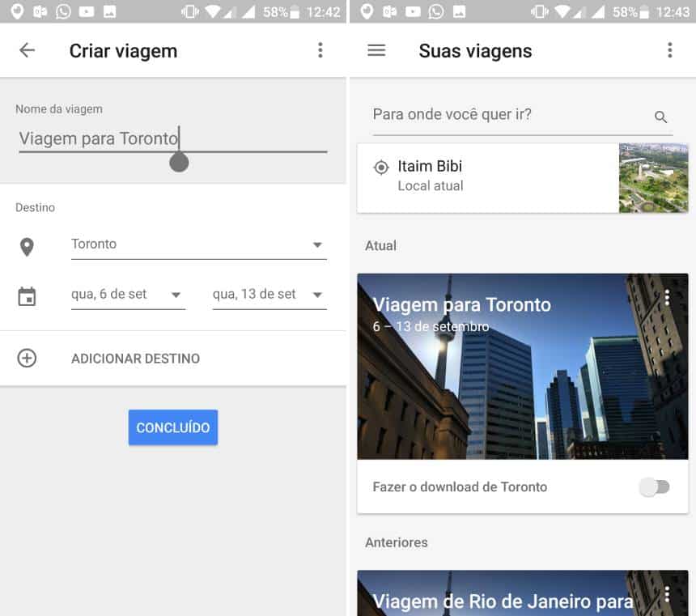Toggle Fazer o download de Toronto switch
Image resolution: width=696 pixels, height=616 pixels.
pos(654,486)
